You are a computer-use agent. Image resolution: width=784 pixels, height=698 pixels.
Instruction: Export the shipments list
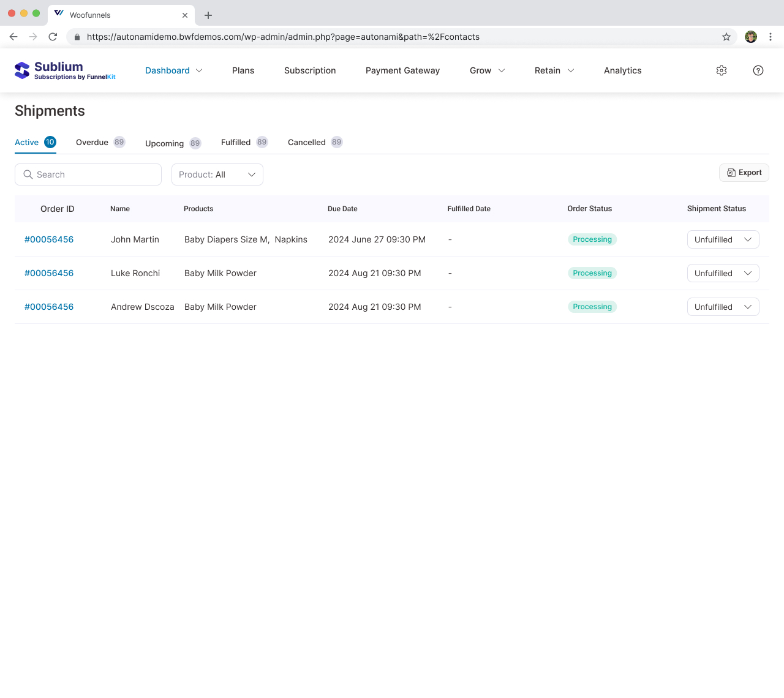coord(744,173)
